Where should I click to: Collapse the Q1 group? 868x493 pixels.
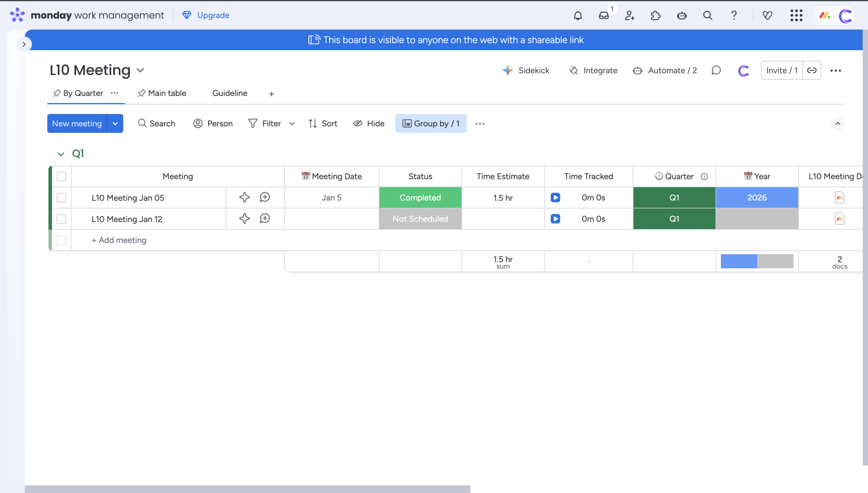click(61, 154)
